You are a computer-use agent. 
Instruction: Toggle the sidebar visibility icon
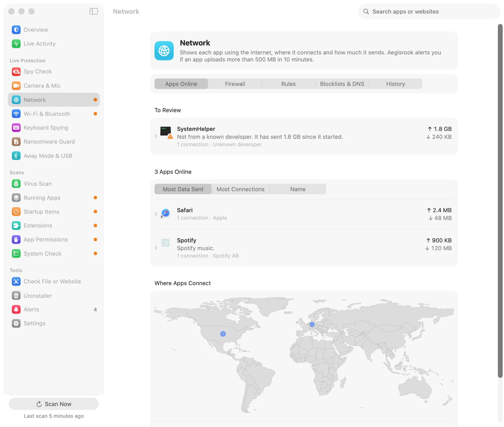pyautogui.click(x=94, y=11)
